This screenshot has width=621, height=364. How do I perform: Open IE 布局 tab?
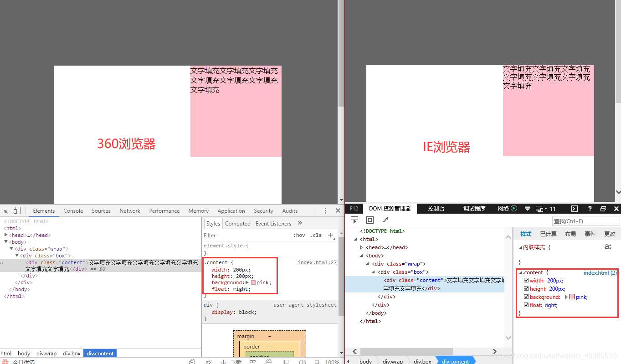570,234
